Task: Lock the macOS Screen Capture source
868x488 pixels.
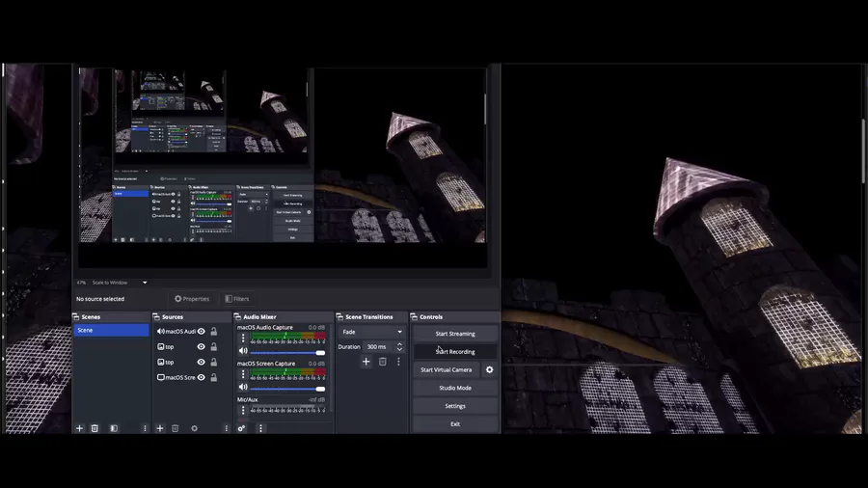Action: point(214,377)
